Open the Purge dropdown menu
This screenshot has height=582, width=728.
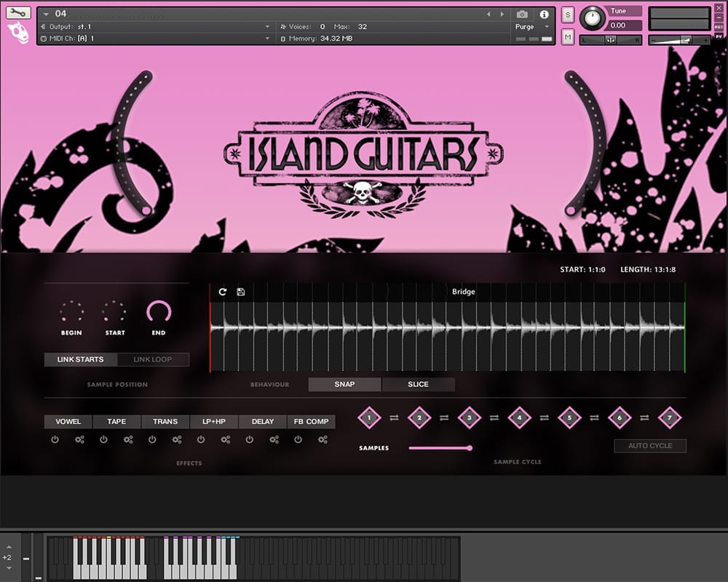[x=547, y=27]
